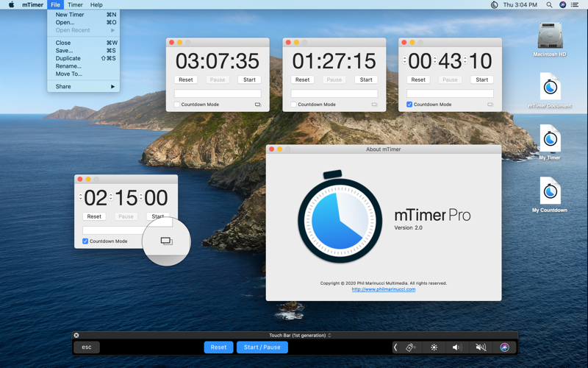Start the 03:07:35 timer
This screenshot has width=588, height=368.
pyautogui.click(x=249, y=79)
